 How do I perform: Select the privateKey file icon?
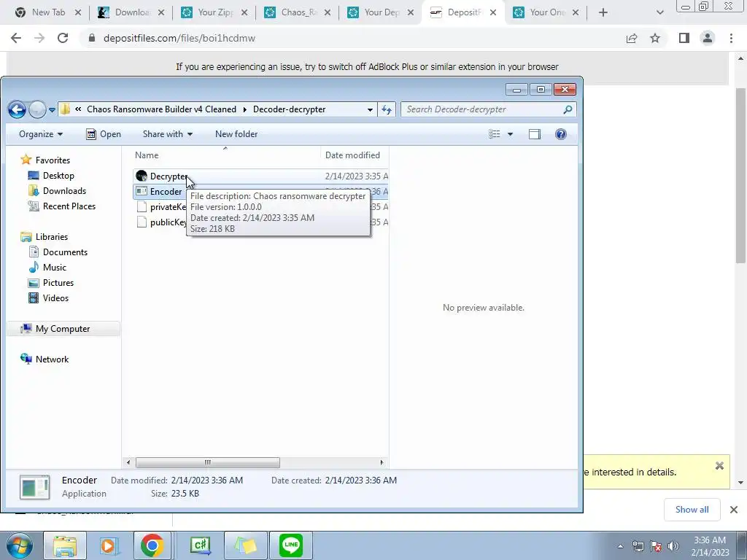point(142,206)
